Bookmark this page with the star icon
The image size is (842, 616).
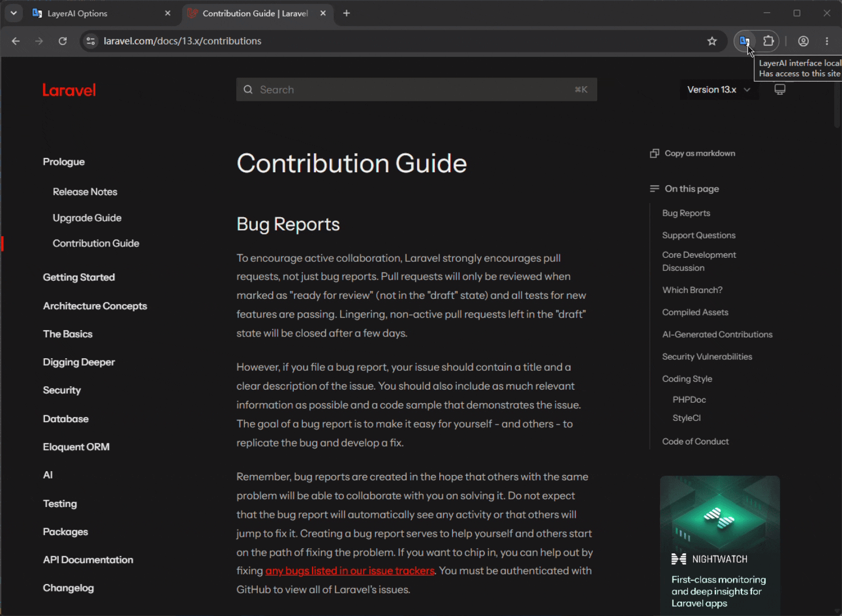coord(712,41)
